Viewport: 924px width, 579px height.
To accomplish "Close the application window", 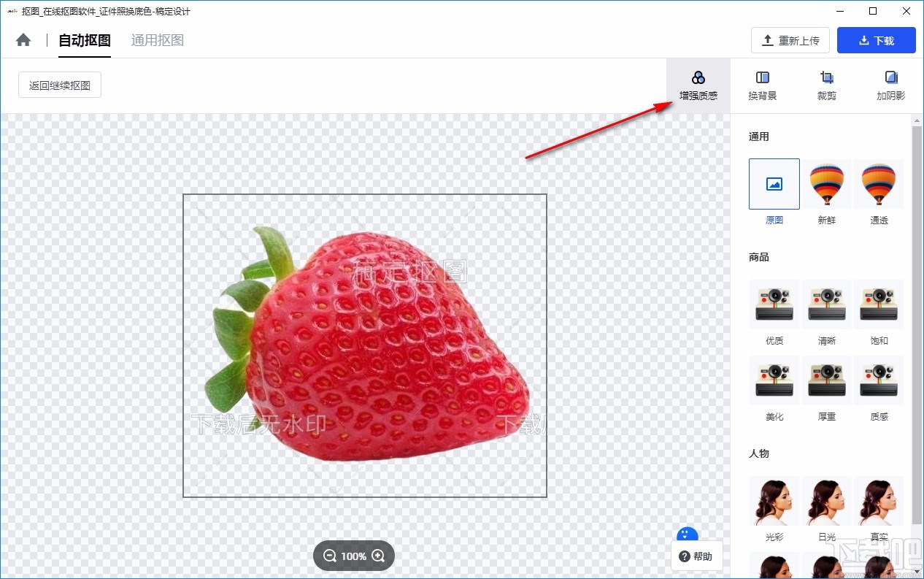I will 906,11.
